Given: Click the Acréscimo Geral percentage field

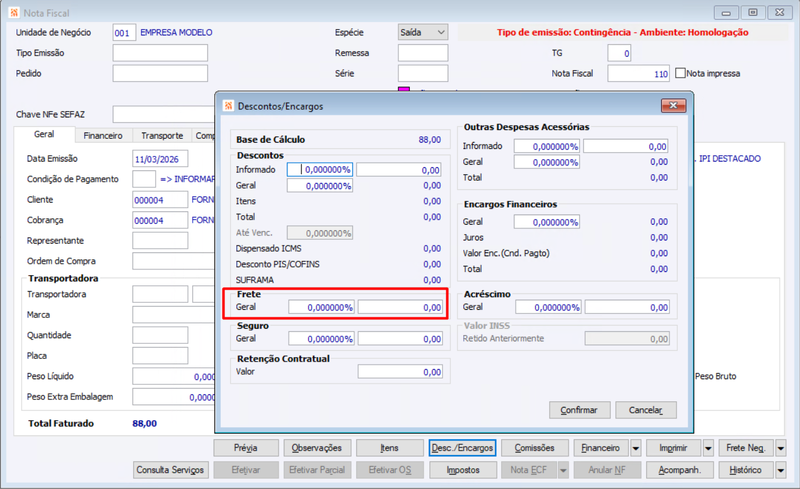Looking at the screenshot, I should point(548,307).
